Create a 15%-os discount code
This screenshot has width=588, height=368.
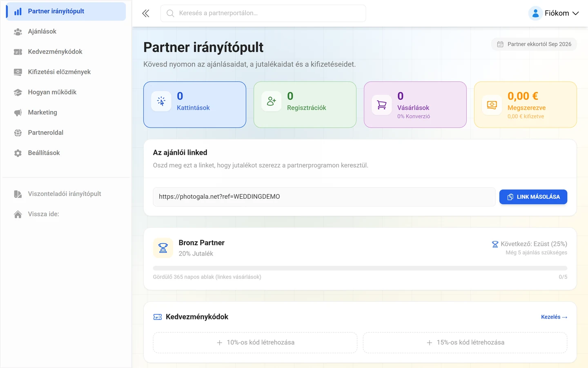465,343
